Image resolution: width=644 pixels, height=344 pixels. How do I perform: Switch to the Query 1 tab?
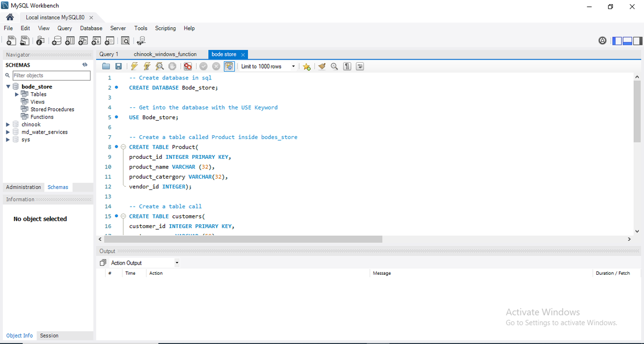[109, 54]
